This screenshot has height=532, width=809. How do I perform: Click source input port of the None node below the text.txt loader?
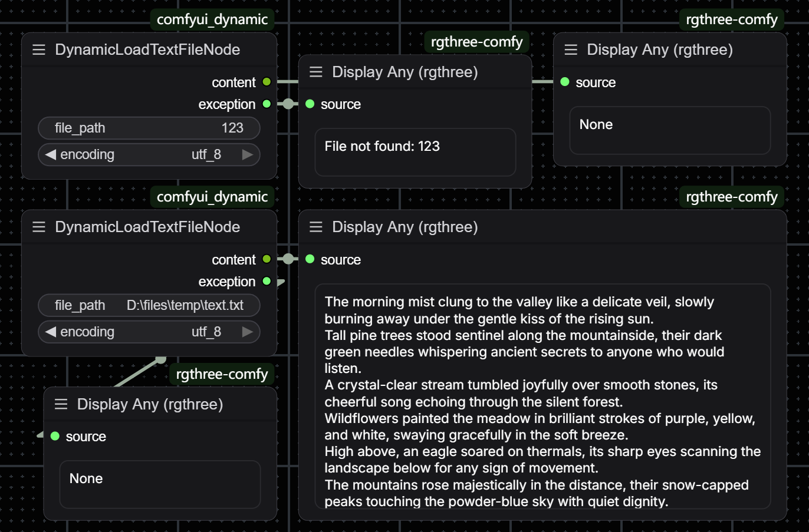(55, 436)
